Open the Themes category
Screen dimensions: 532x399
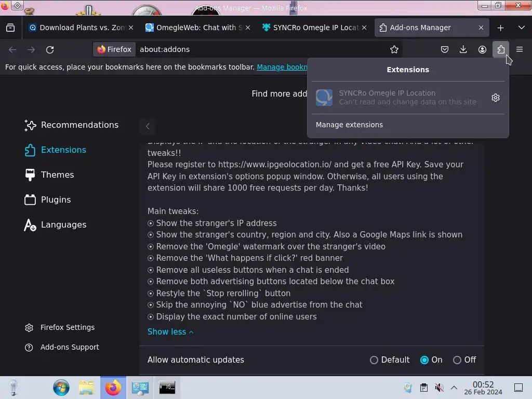pyautogui.click(x=49, y=175)
